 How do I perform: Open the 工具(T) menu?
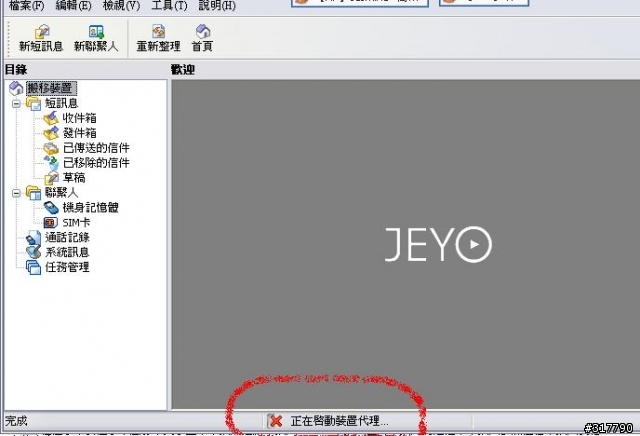[x=169, y=6]
